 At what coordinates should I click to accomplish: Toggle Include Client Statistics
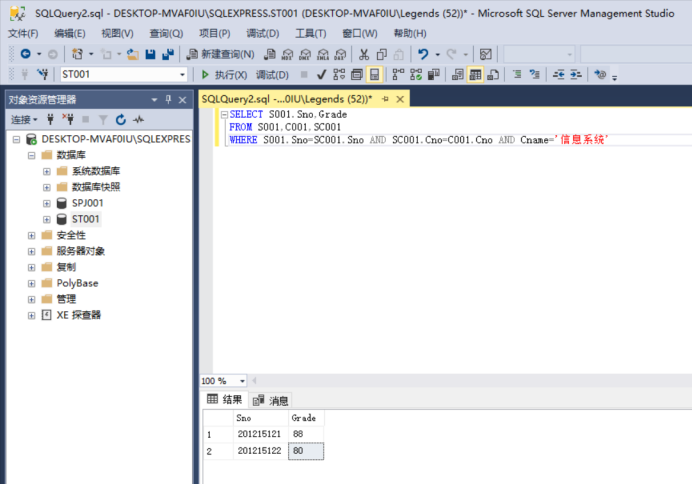(x=433, y=75)
